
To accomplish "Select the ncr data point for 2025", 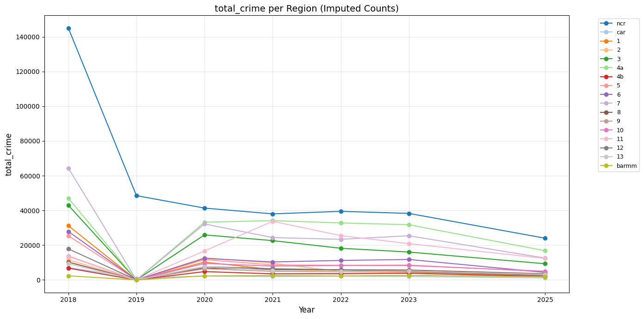I will coord(545,238).
